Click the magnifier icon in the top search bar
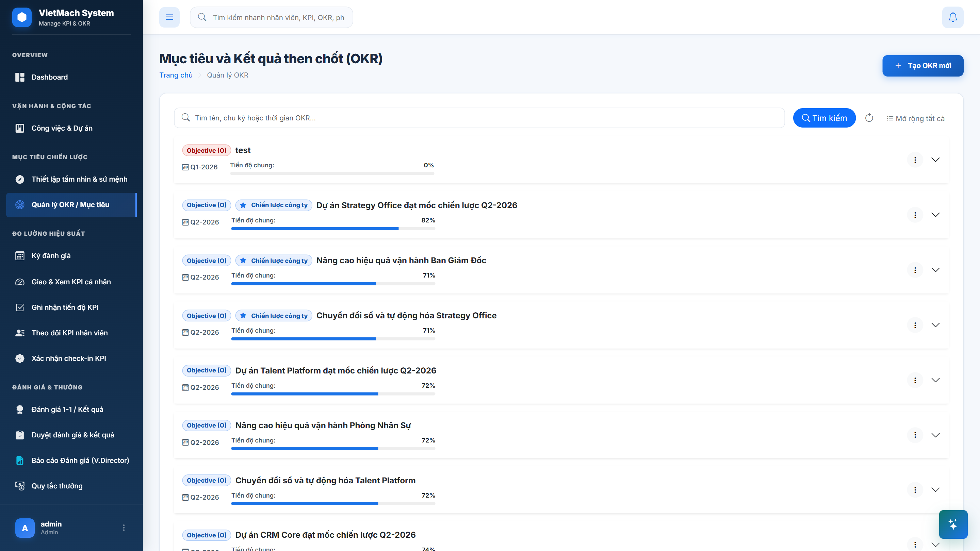This screenshot has width=980, height=551. coord(202,17)
